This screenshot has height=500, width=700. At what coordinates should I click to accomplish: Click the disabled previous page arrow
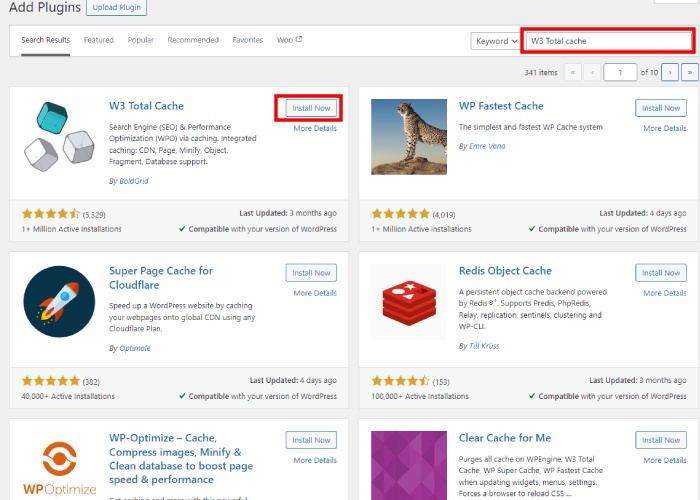coord(592,72)
